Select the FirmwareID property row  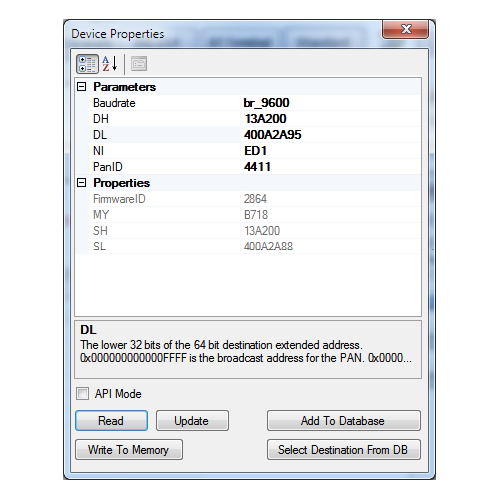254,199
